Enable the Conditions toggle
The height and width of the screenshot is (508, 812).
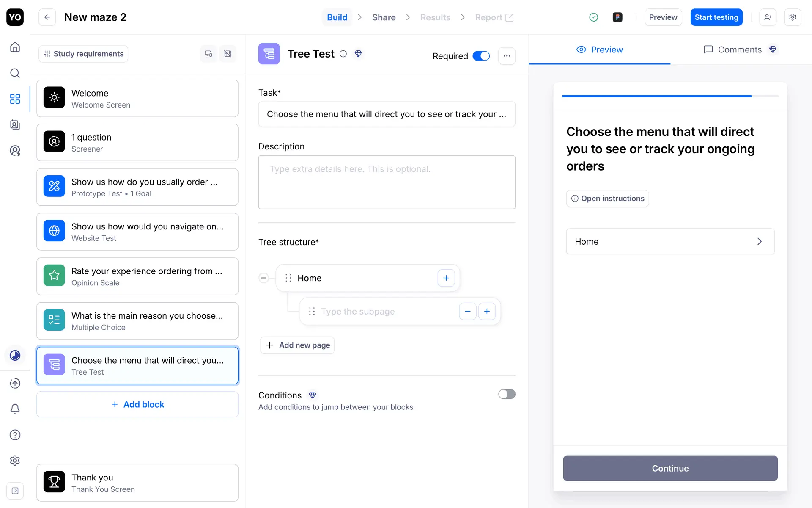point(506,394)
